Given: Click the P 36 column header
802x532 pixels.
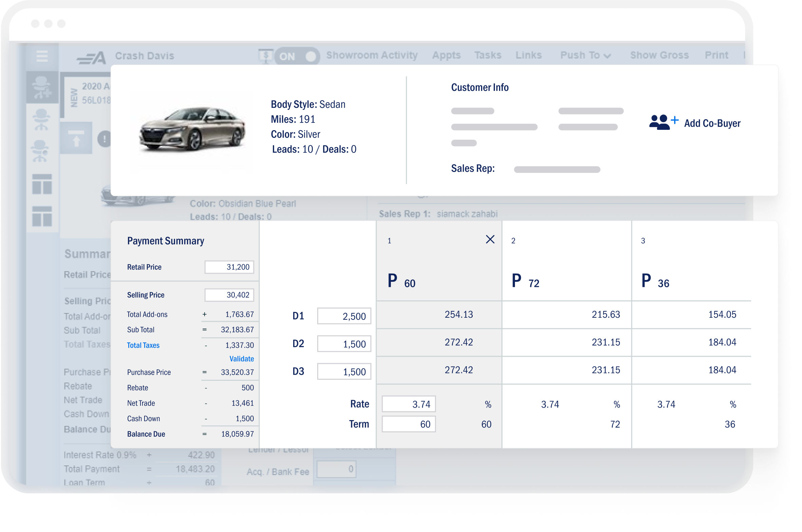Looking at the screenshot, I should tap(655, 281).
